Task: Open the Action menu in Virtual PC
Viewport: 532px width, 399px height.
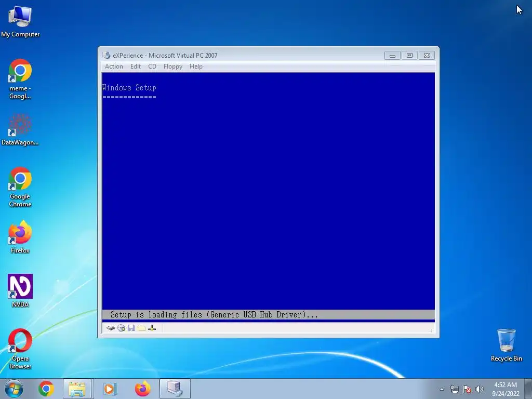Action: pyautogui.click(x=114, y=66)
